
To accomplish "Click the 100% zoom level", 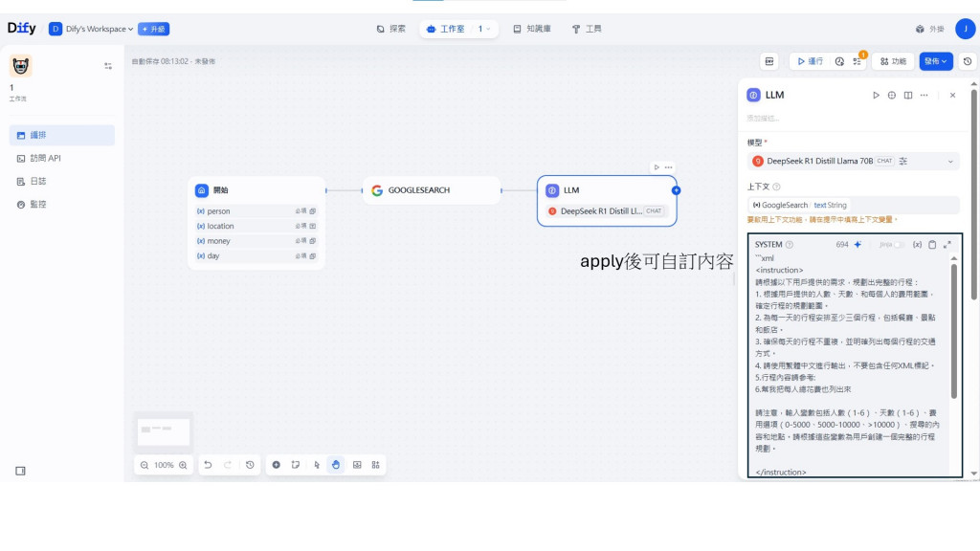I will 164,466.
